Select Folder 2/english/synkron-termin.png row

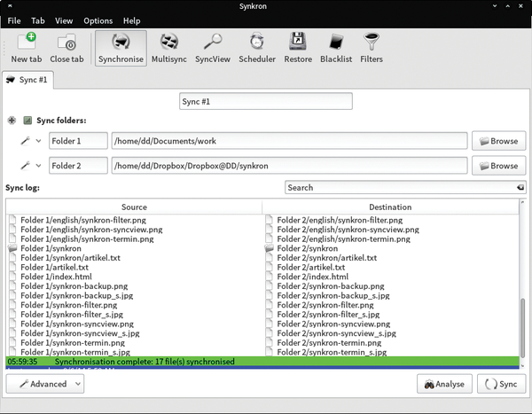coord(391,238)
